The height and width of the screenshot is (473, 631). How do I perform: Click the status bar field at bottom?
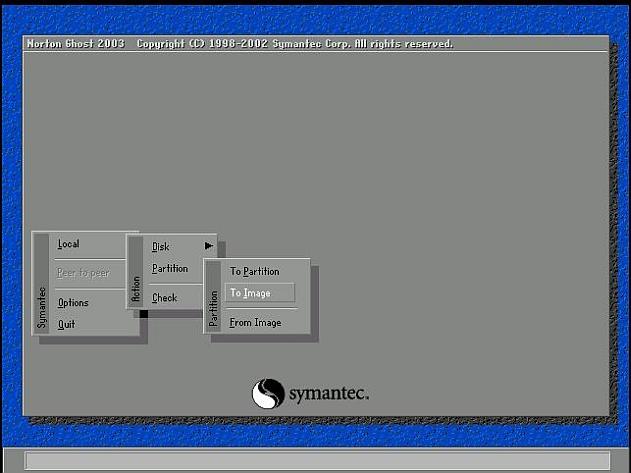(x=317, y=460)
